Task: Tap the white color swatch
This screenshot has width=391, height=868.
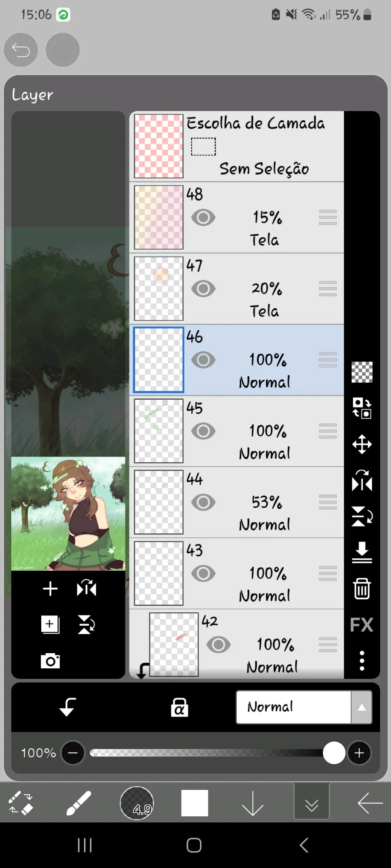Action: pyautogui.click(x=195, y=803)
